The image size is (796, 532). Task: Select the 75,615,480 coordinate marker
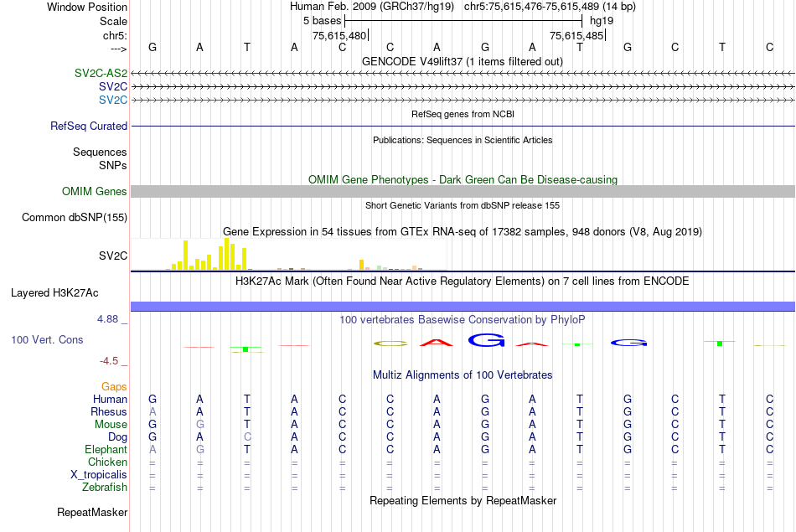339,35
